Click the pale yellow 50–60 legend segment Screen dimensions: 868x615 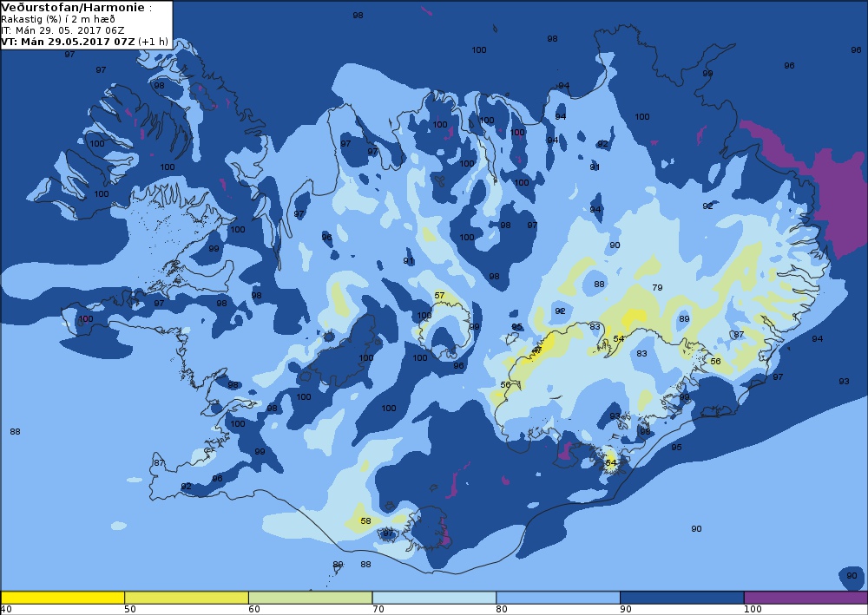187,598
